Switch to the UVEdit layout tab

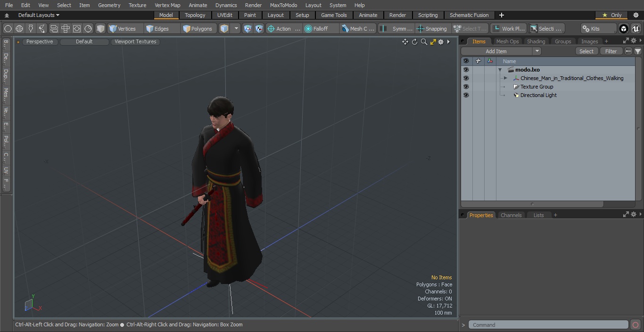click(225, 15)
